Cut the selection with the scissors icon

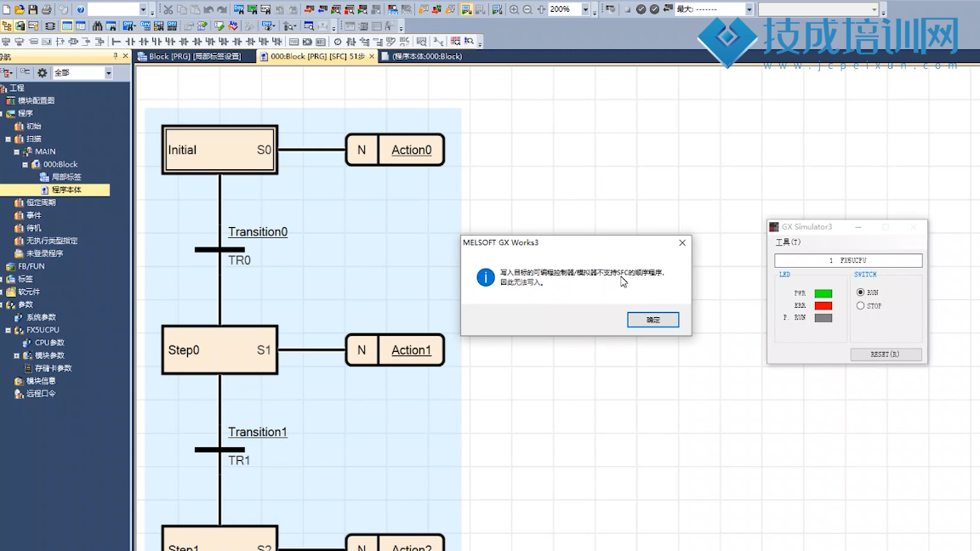(168, 9)
